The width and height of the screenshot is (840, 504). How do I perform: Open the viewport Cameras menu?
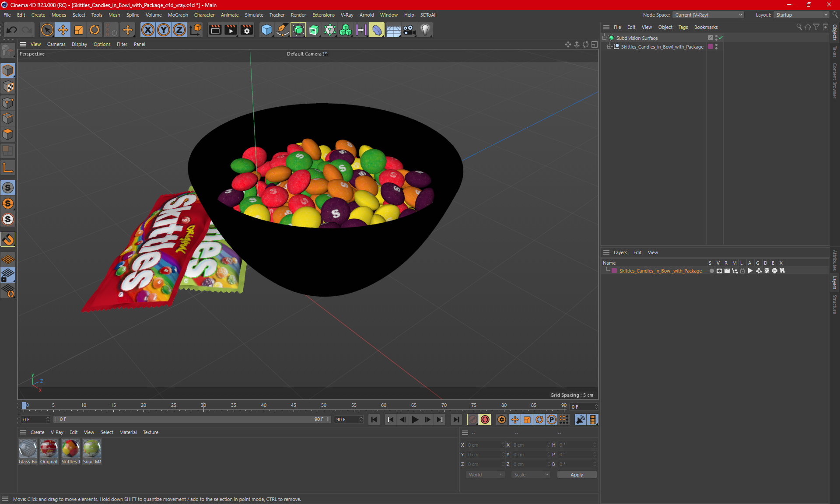[56, 44]
